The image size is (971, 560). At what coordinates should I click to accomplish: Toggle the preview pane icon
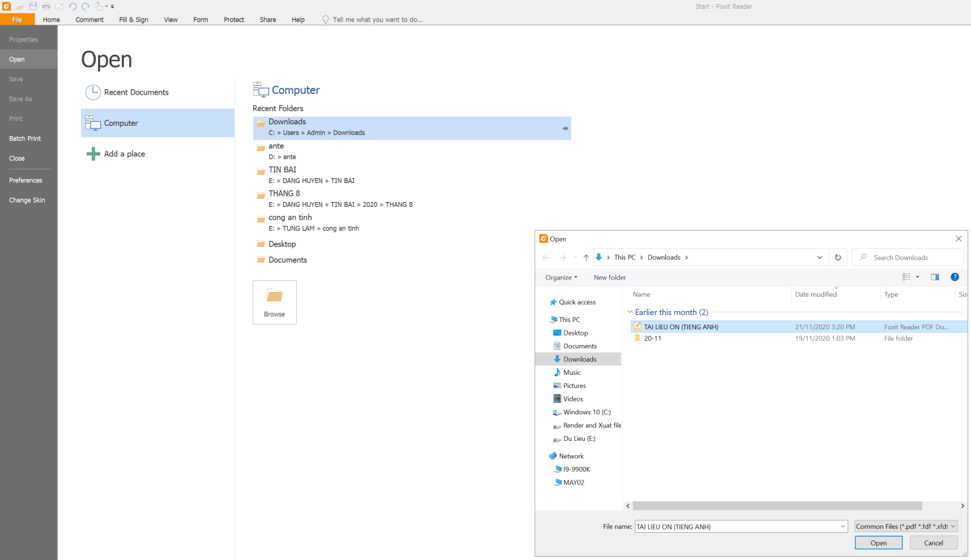click(935, 277)
